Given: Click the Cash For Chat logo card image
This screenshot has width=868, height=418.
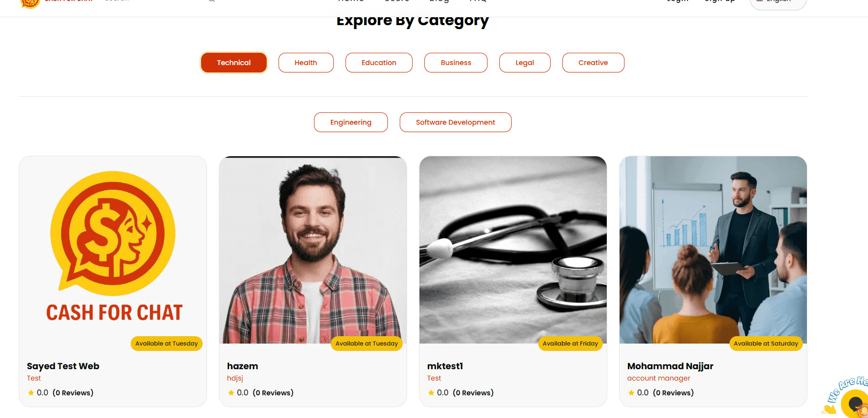Looking at the screenshot, I should coord(113,250).
